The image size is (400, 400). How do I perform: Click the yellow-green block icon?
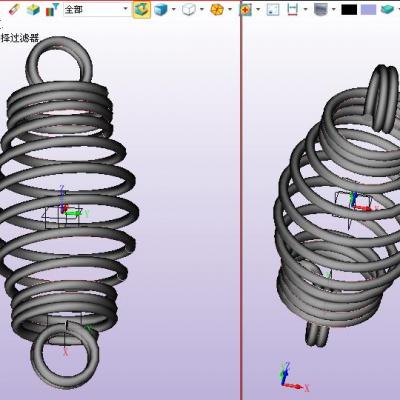[33, 10]
